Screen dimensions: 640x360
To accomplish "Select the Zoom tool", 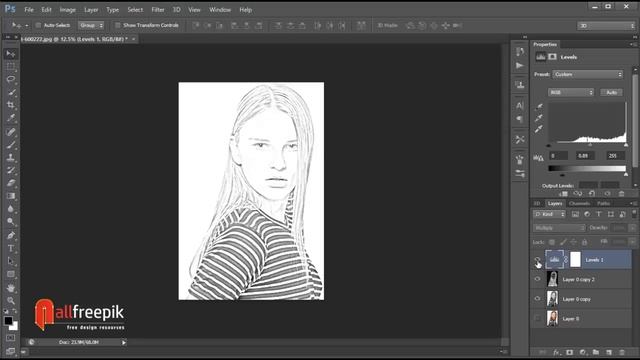I will (x=11, y=301).
